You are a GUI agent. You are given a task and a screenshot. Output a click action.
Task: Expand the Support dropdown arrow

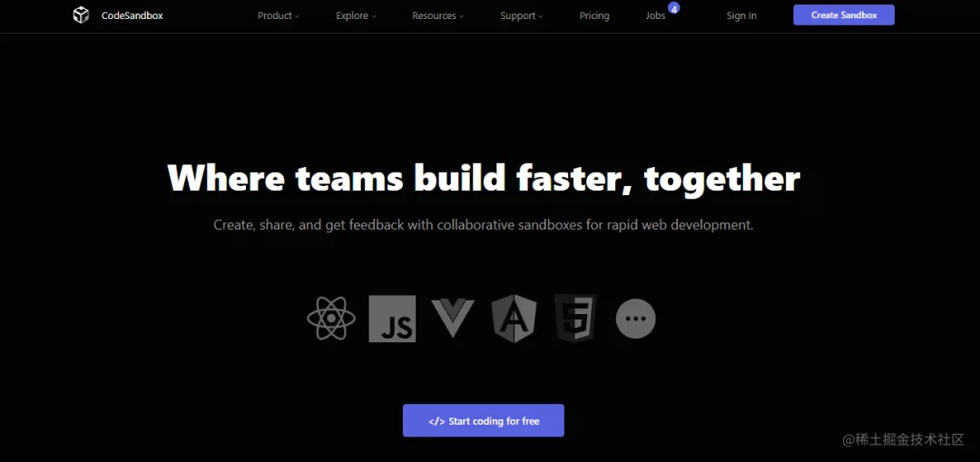[x=541, y=17]
